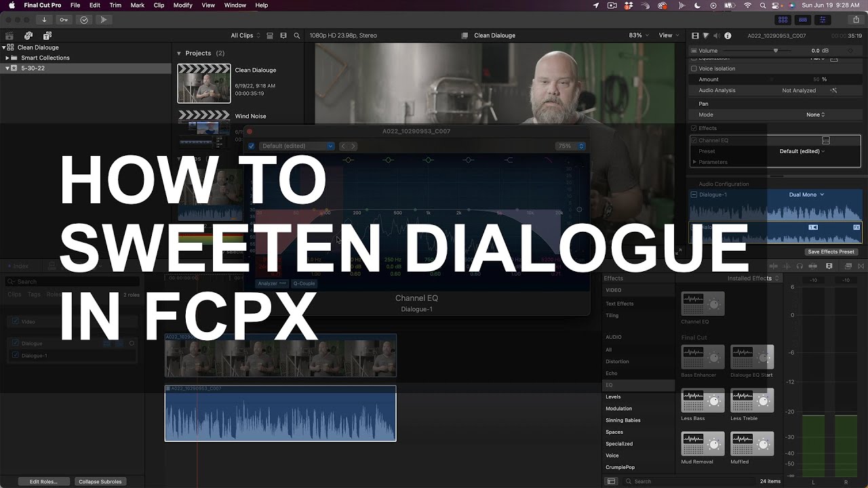Select the Levels effects category
The width and height of the screenshot is (868, 488).
(x=613, y=396)
